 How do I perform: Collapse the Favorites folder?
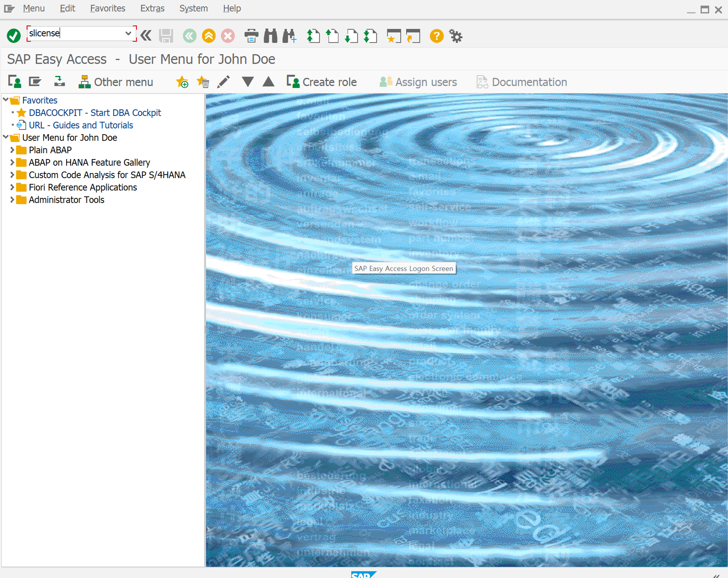click(6, 100)
